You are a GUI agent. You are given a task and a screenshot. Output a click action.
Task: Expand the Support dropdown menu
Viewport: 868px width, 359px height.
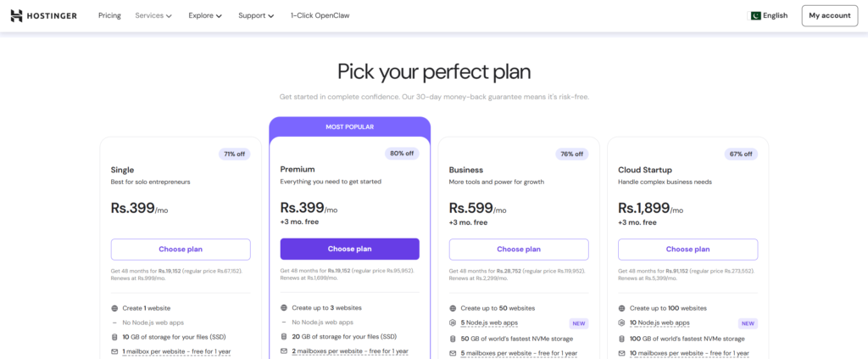pos(256,15)
